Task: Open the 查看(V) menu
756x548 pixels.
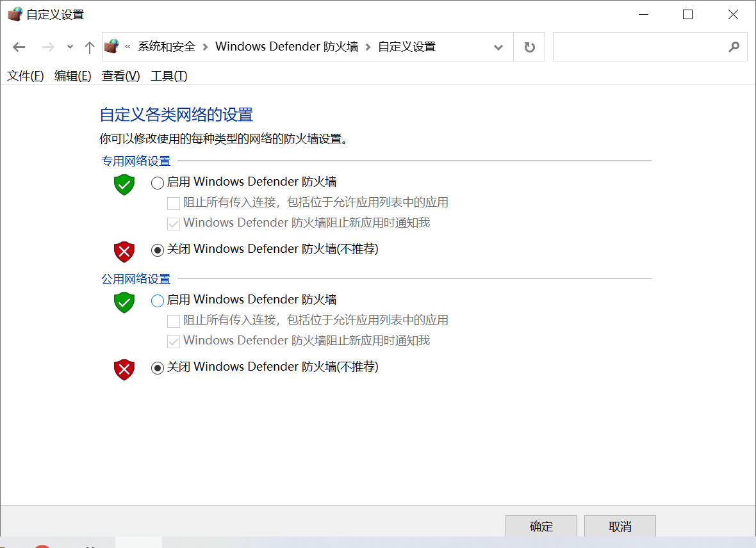Action: 120,76
